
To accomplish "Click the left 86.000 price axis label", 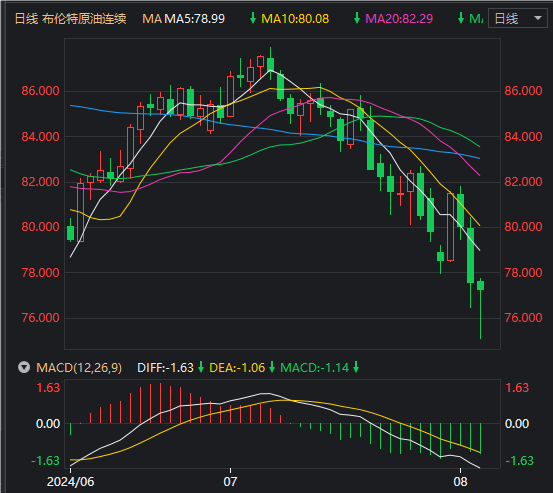I will (x=40, y=91).
